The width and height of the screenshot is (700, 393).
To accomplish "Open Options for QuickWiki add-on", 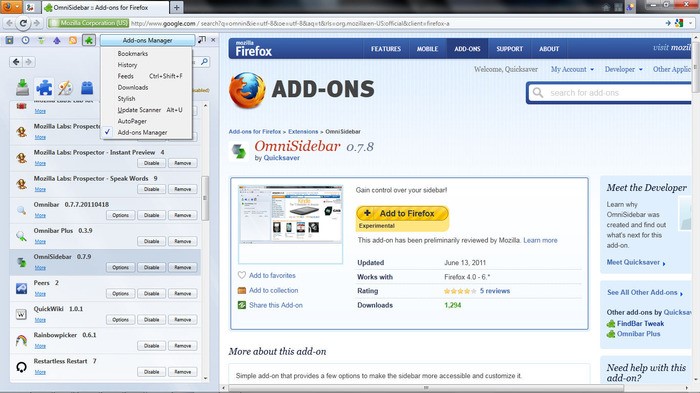I will [x=121, y=320].
